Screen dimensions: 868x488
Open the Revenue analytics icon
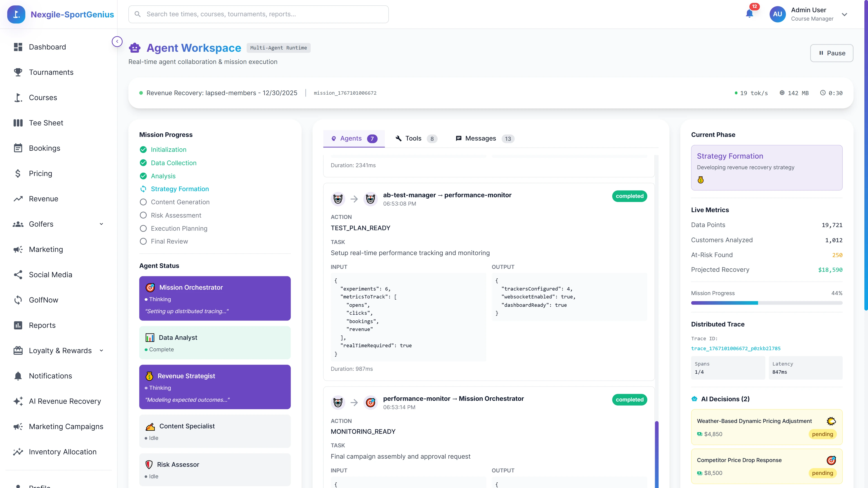click(18, 199)
